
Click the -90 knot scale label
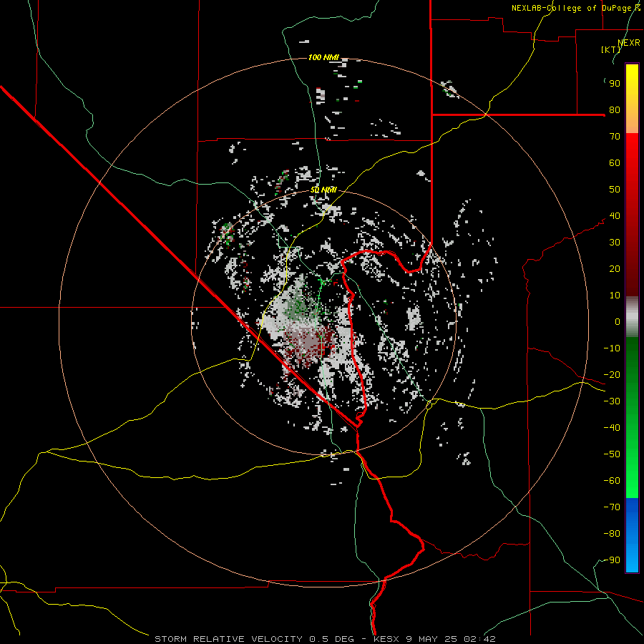point(612,560)
